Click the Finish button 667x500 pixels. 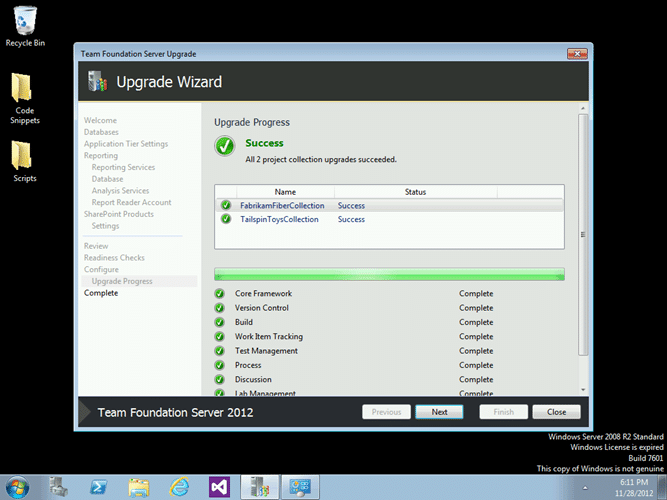point(504,412)
